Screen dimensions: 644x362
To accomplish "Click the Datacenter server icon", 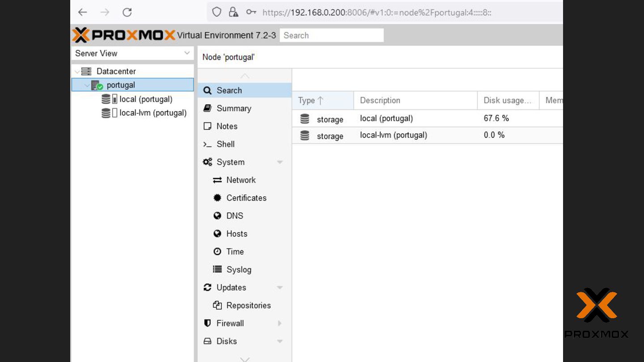I will click(x=86, y=71).
